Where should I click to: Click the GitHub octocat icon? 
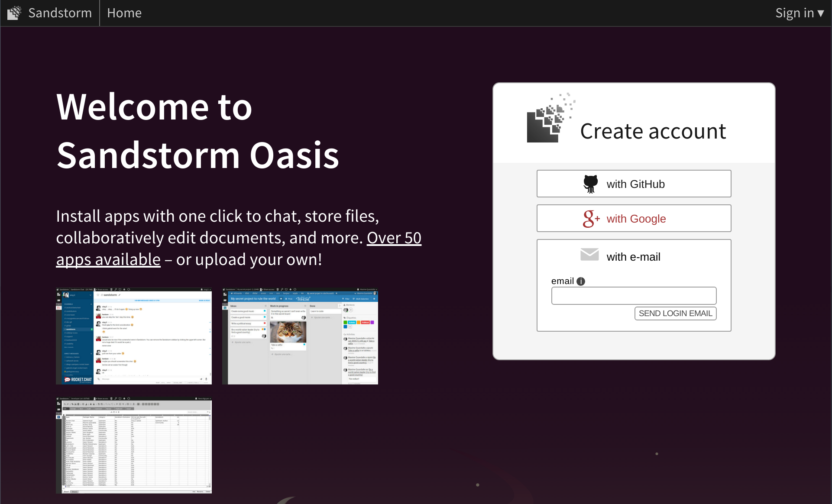point(590,184)
